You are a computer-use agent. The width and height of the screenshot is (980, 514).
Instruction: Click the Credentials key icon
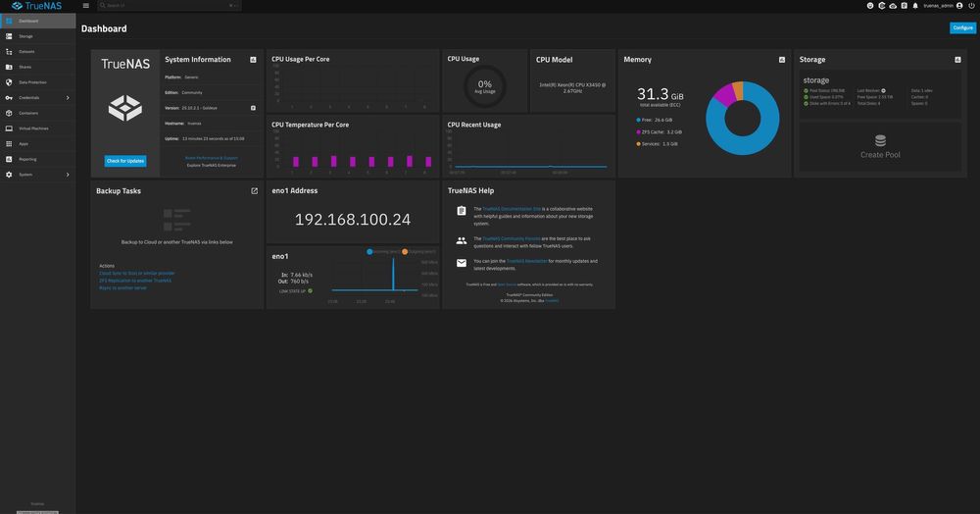[x=9, y=97]
